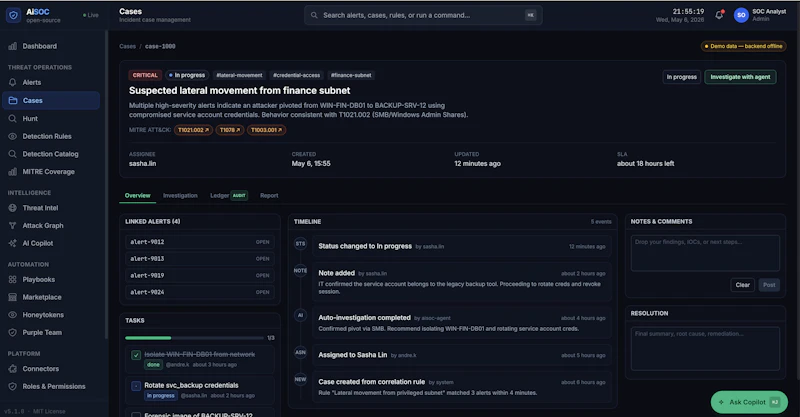
Task: Click the MITRE Coverage chart icon
Action: point(13,172)
